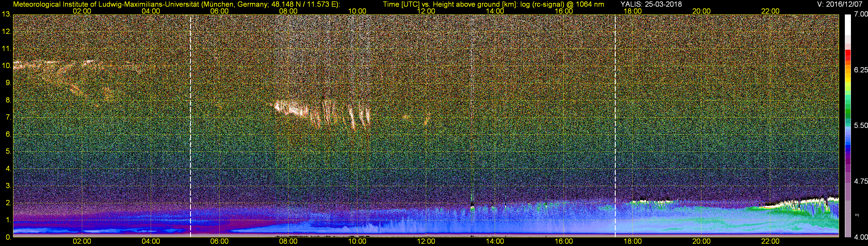The width and height of the screenshot is (868, 246).
Task: Click the 7.00 value on the color scale
Action: click(861, 14)
